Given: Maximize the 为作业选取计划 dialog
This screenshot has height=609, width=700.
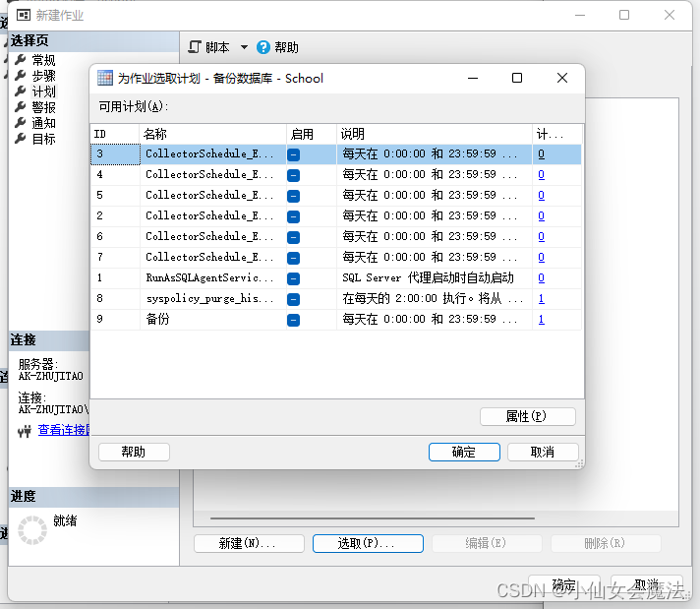Looking at the screenshot, I should click(517, 78).
